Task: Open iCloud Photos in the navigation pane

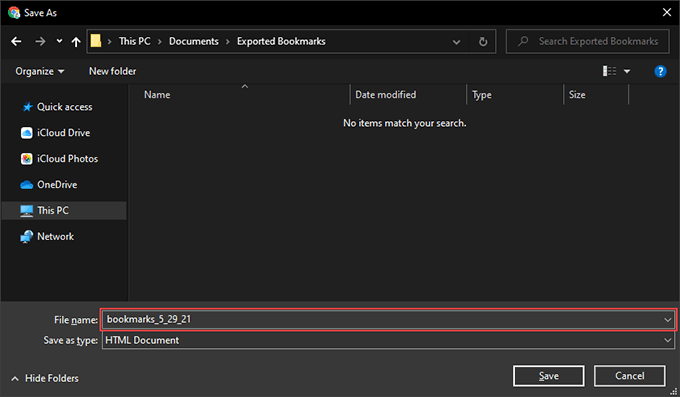Action: (x=67, y=159)
